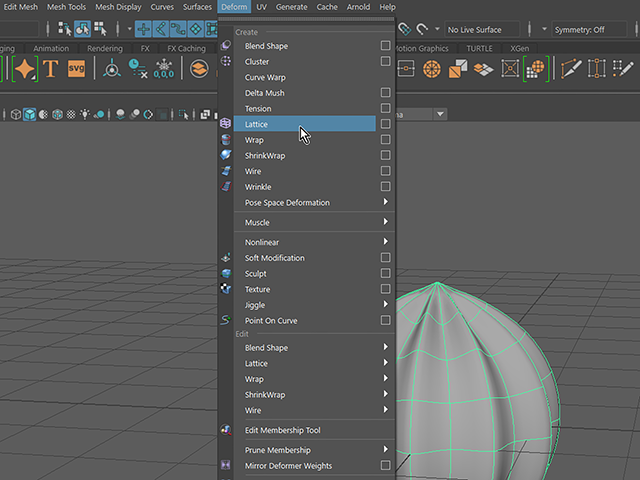Screen dimensions: 640x480
Task: Click the orange layered circle shelf icon
Action: tap(199, 69)
